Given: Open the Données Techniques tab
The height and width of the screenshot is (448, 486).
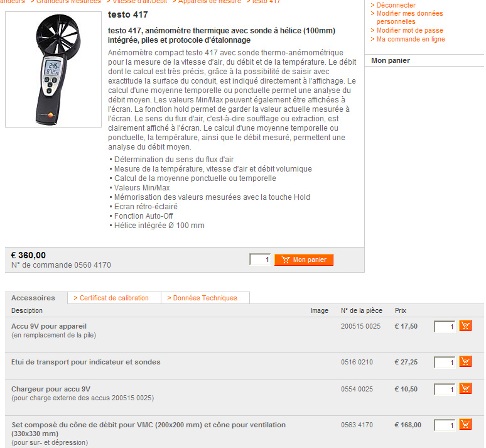Looking at the screenshot, I should coord(202,298).
